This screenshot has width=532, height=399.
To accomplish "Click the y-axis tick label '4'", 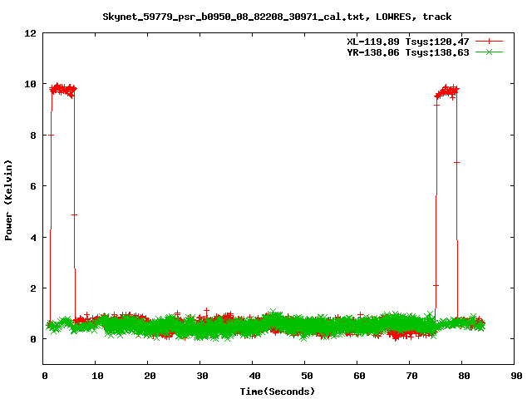I will click(33, 238).
